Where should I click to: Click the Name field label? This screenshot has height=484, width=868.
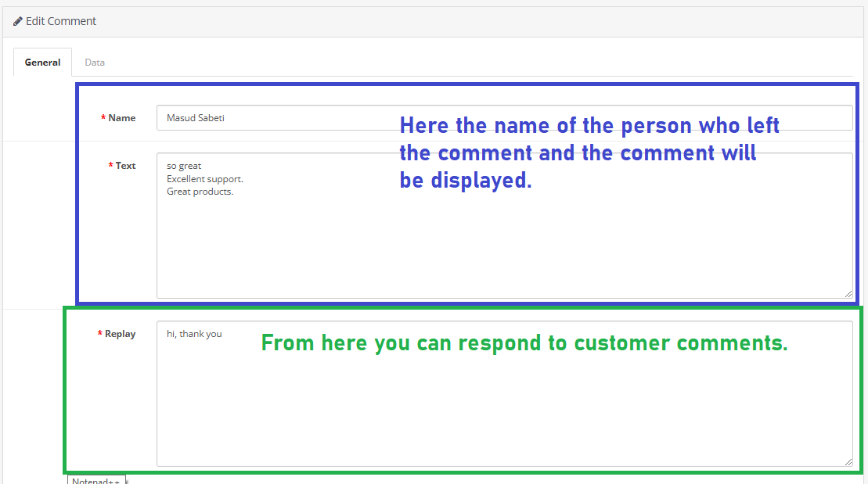click(x=121, y=118)
